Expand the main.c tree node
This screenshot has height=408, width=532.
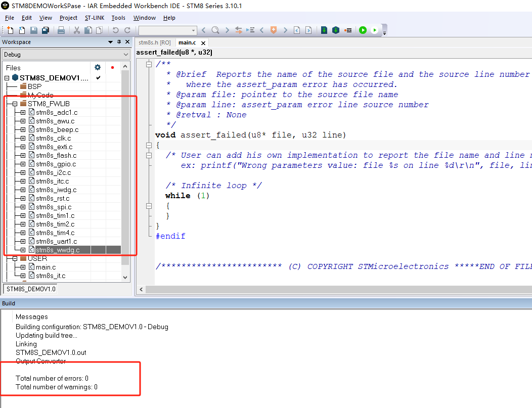click(23, 267)
